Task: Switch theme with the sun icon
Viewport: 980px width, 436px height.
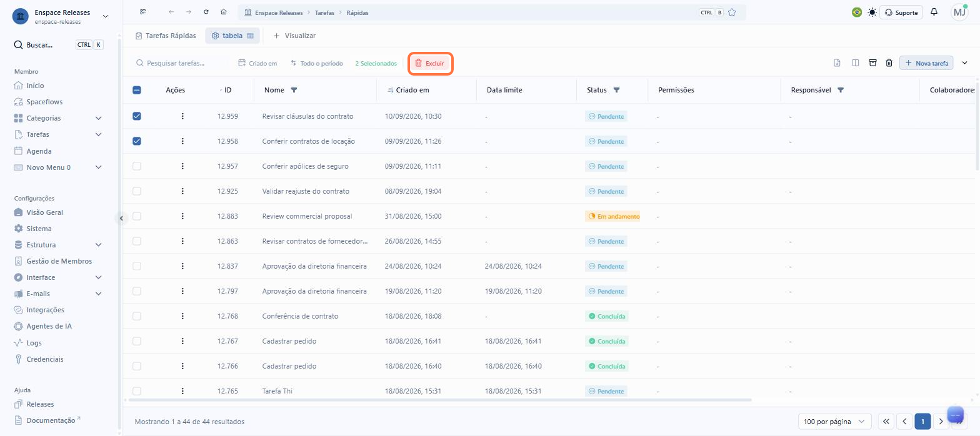Action: pyautogui.click(x=872, y=12)
